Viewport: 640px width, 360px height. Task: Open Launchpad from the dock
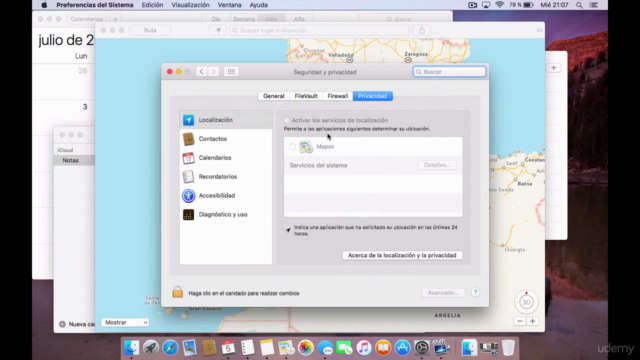click(151, 348)
